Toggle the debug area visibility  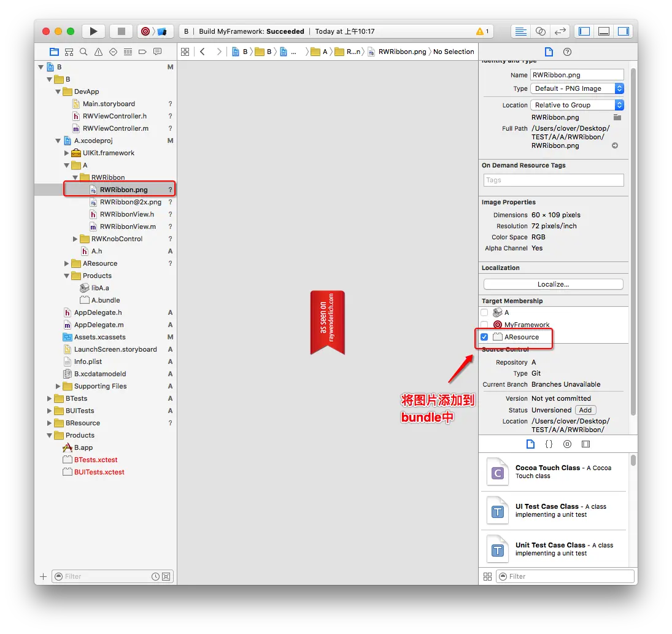coord(604,31)
